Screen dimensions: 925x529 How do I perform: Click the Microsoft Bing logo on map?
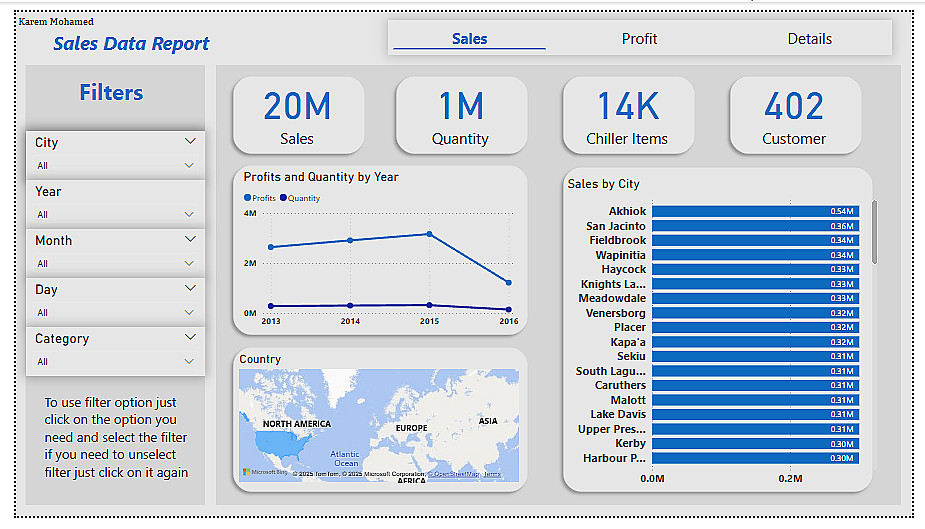coord(264,472)
